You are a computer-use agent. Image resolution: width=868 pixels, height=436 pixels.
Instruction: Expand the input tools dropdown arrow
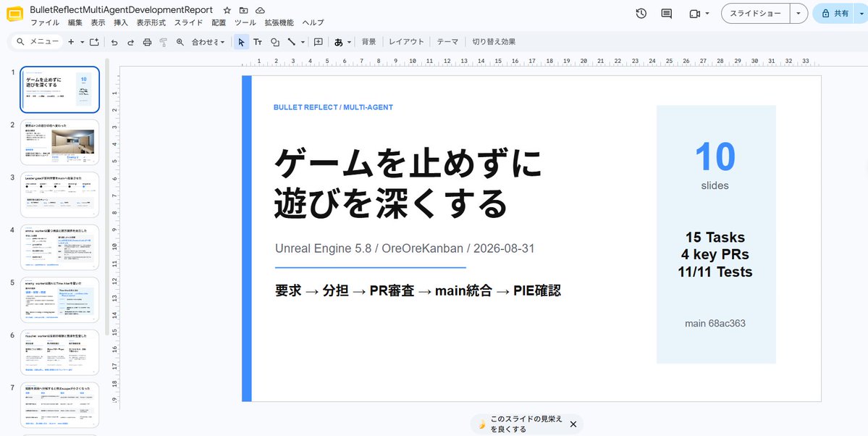click(350, 41)
